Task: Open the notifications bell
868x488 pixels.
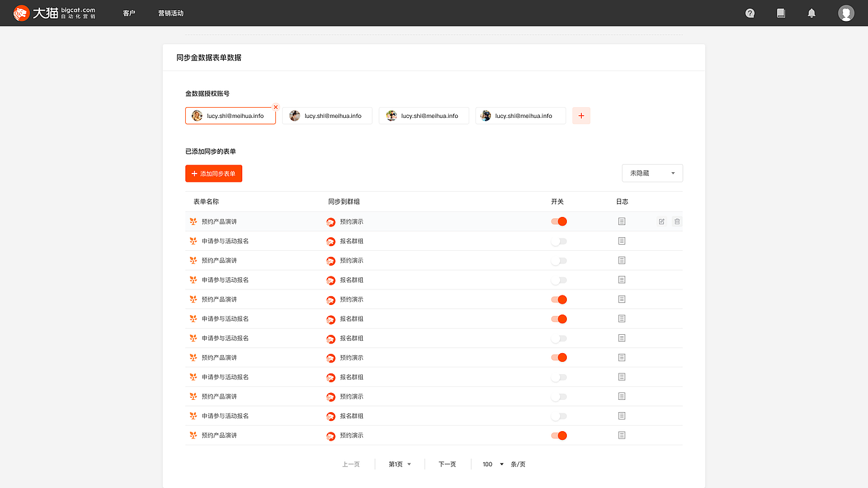Action: 812,13
